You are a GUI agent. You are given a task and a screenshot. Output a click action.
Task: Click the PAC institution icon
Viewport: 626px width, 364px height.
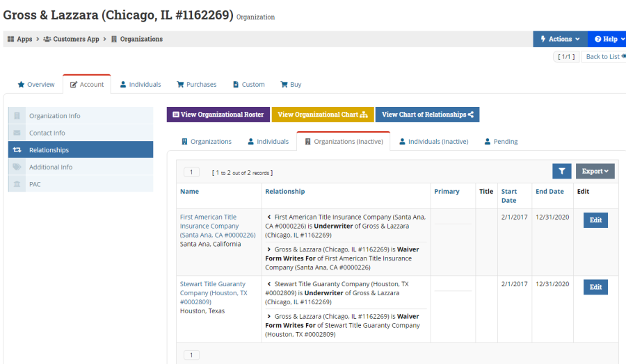[17, 184]
